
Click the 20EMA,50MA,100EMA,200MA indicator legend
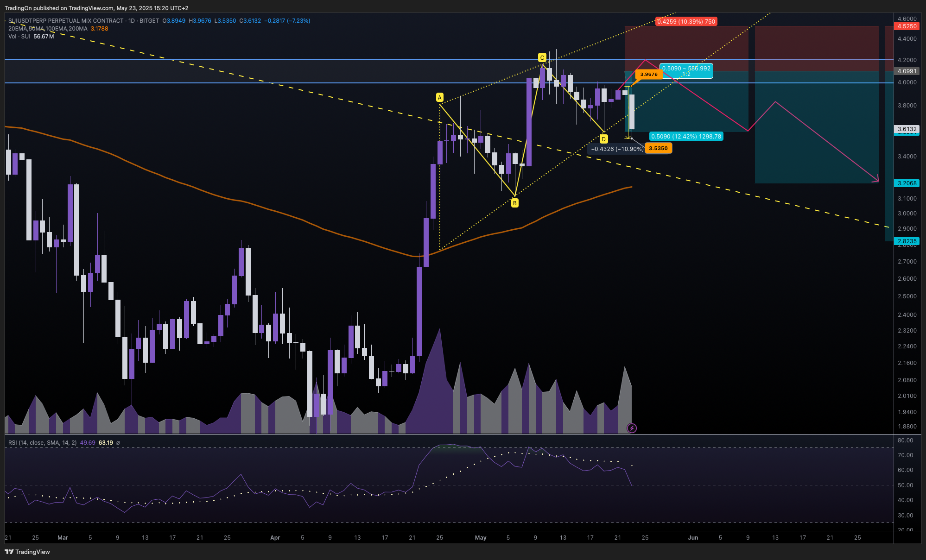tap(48, 29)
